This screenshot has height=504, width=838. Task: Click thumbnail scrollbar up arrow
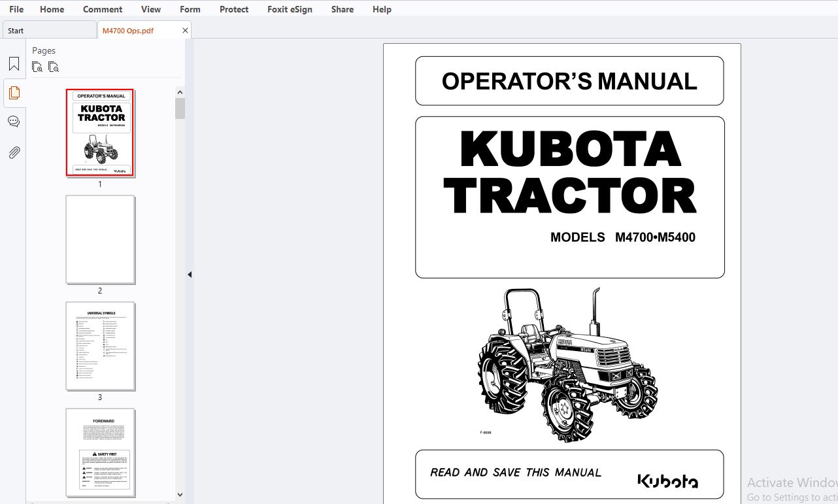[180, 92]
